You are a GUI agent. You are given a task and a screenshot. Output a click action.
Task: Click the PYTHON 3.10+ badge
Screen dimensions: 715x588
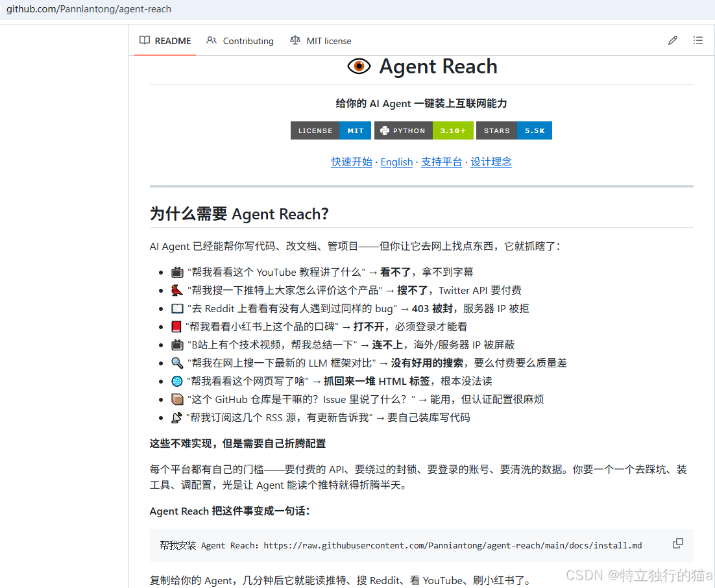pyautogui.click(x=424, y=130)
